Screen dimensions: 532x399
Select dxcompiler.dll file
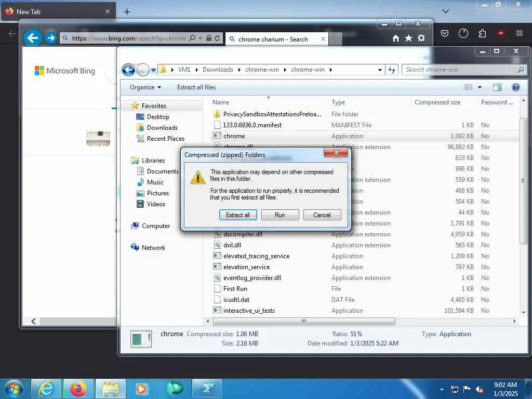365,234
